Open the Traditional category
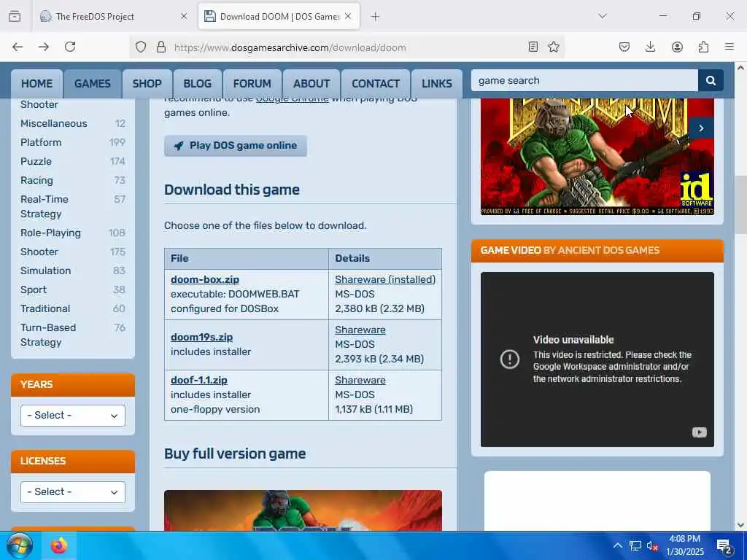Image resolution: width=747 pixels, height=560 pixels. (45, 308)
